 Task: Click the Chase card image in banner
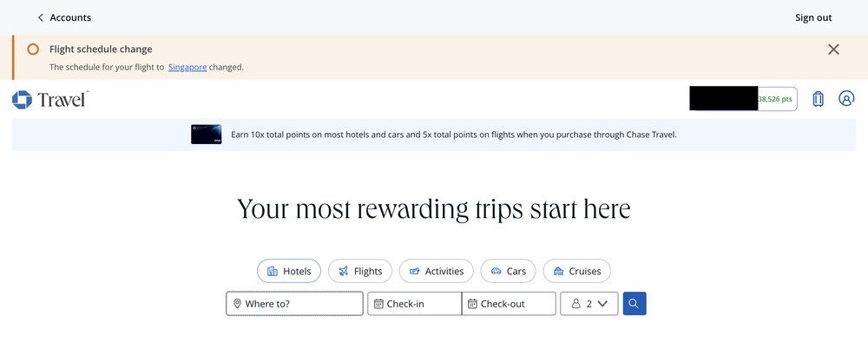207,135
